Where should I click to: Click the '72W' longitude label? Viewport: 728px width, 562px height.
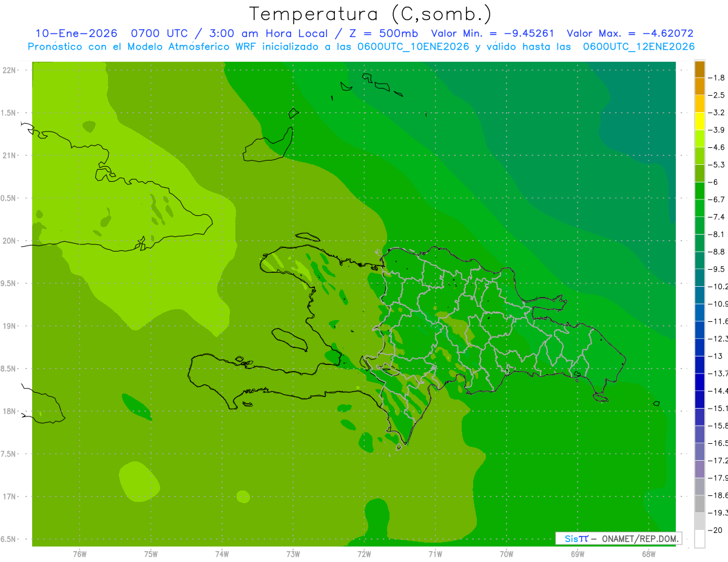(364, 554)
